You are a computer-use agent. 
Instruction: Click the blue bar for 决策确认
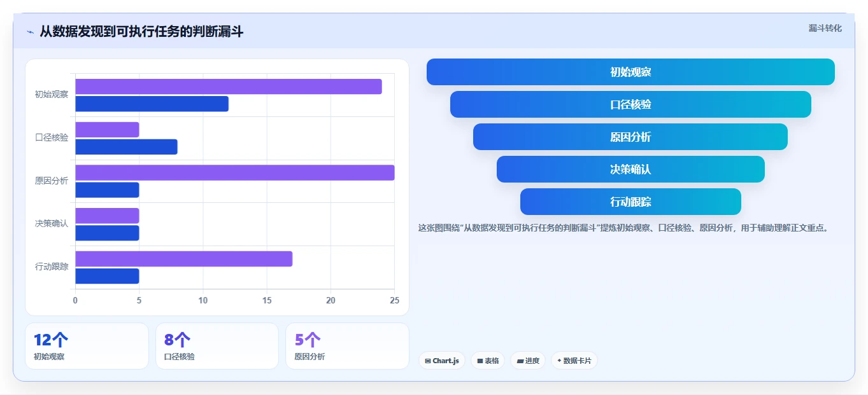point(107,233)
